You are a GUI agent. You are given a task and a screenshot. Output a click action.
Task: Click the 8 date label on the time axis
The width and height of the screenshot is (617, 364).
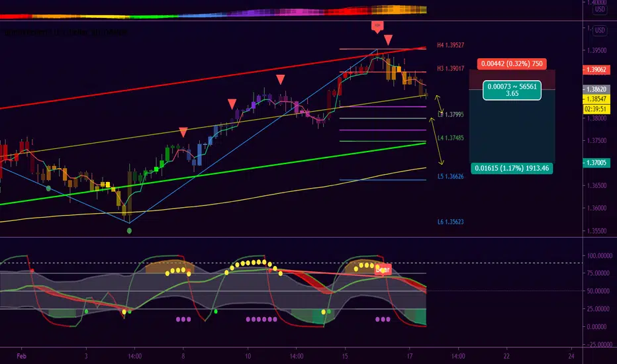tap(183, 356)
